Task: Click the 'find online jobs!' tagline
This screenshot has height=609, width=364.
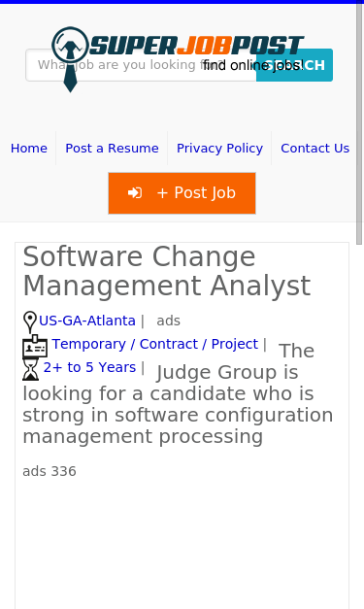Action: click(253, 65)
